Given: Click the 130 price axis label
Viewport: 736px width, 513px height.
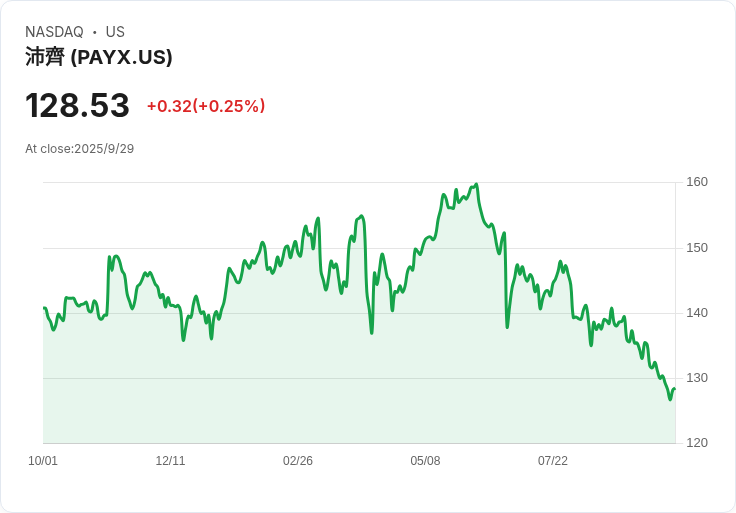Looking at the screenshot, I should click(697, 378).
